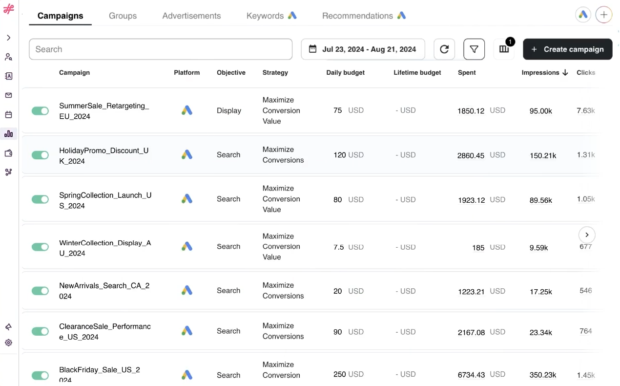
Task: Click the 17.25k impressions value
Action: (541, 292)
